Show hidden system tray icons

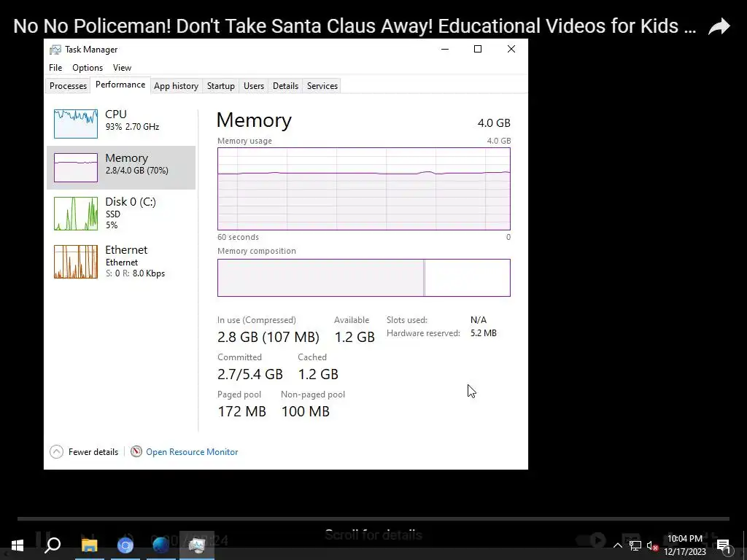[x=617, y=545]
